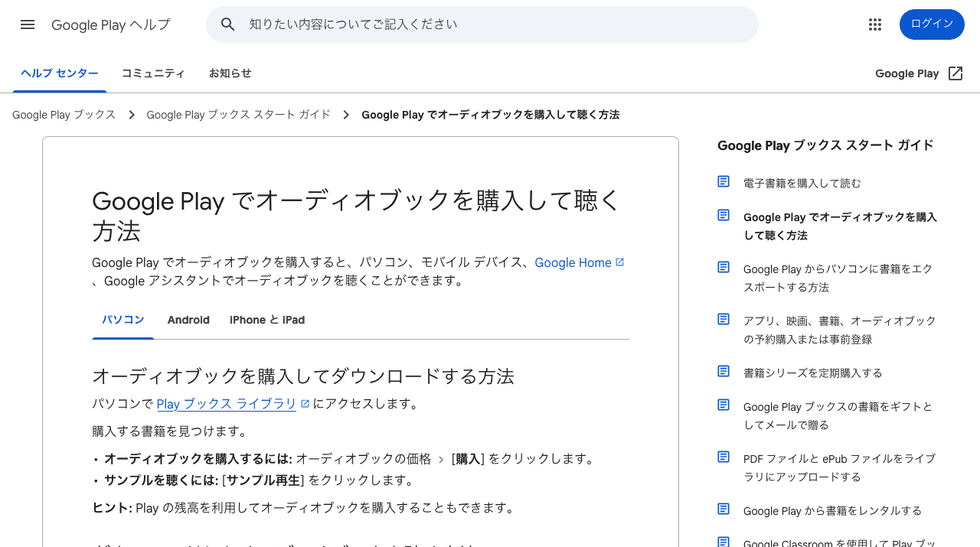Click the Google Play external link icon
Image resolution: width=980 pixels, height=547 pixels.
[x=955, y=73]
